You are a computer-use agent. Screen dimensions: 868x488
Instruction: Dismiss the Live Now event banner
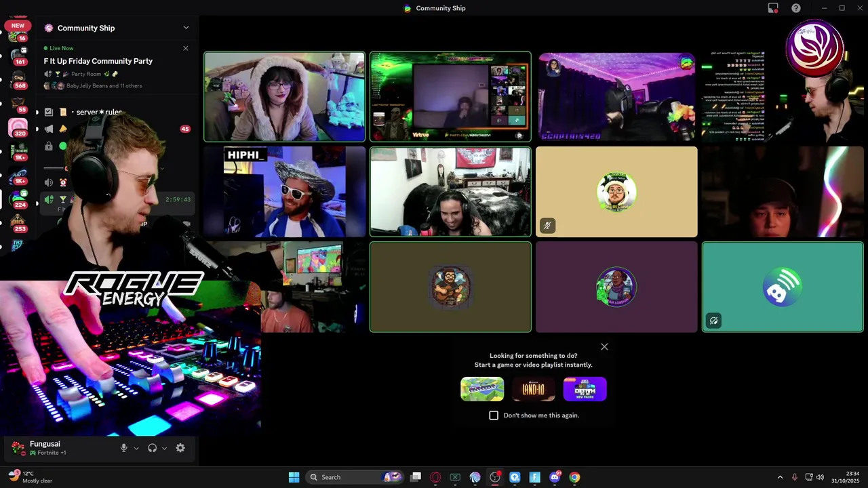tap(186, 48)
